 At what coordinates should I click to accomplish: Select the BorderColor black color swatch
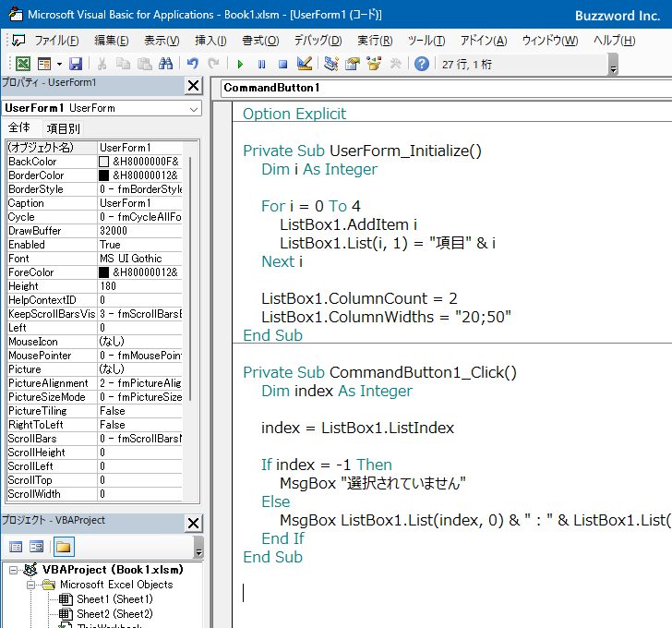[x=103, y=175]
